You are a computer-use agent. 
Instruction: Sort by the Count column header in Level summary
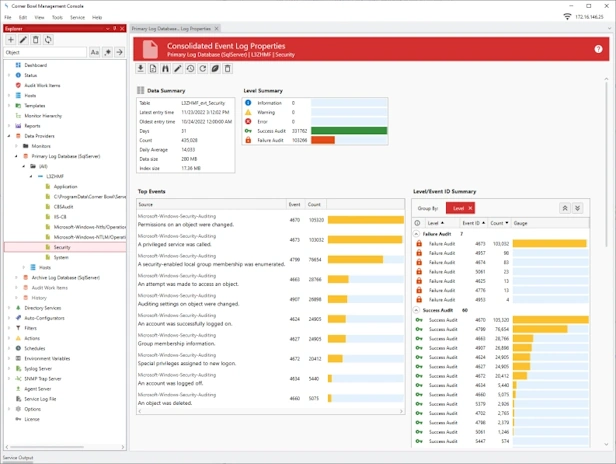pos(499,223)
